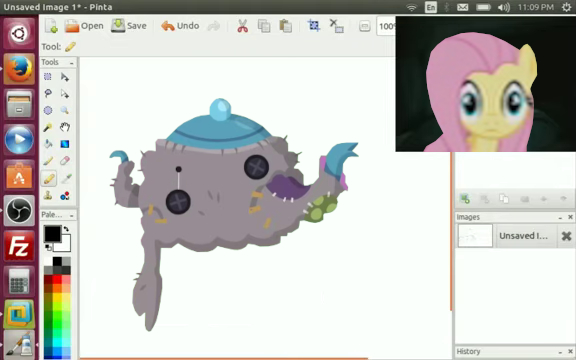The width and height of the screenshot is (576, 360).
Task: Click the zoom out minus button
Action: click(x=364, y=26)
